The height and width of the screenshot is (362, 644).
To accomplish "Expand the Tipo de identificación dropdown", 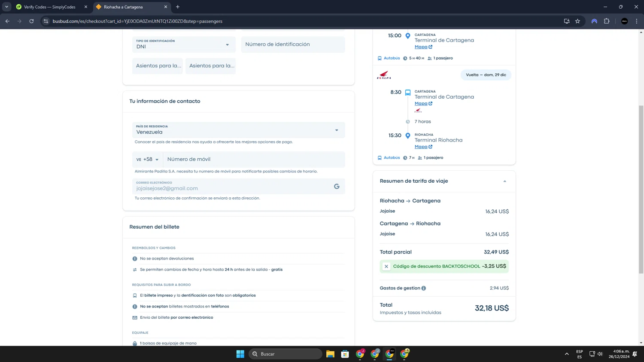I will 184,45.
